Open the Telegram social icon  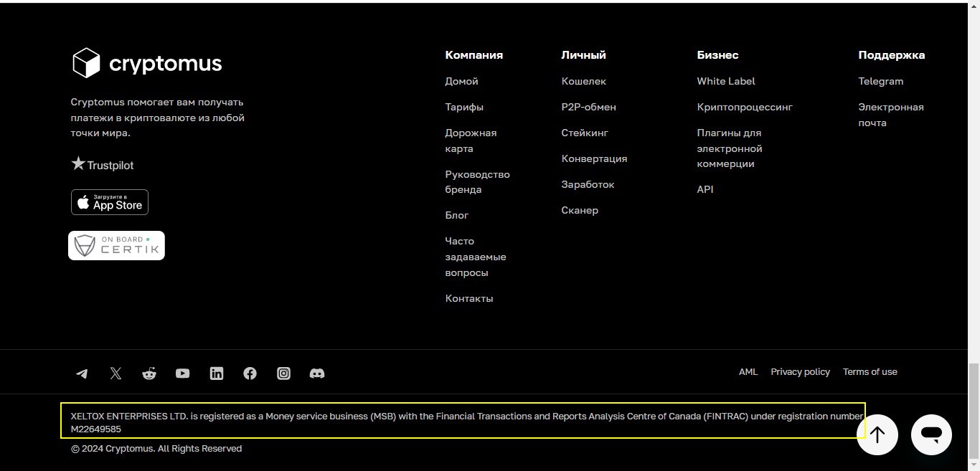pos(82,374)
